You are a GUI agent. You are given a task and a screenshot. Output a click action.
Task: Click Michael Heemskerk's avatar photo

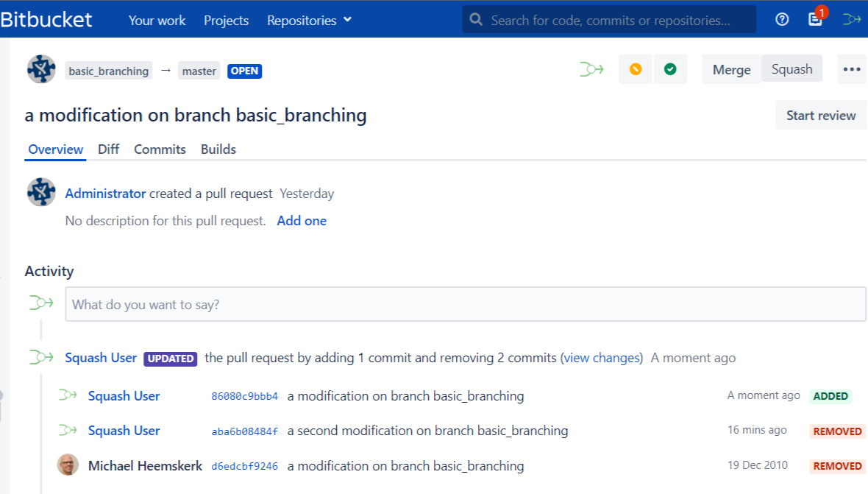(68, 465)
